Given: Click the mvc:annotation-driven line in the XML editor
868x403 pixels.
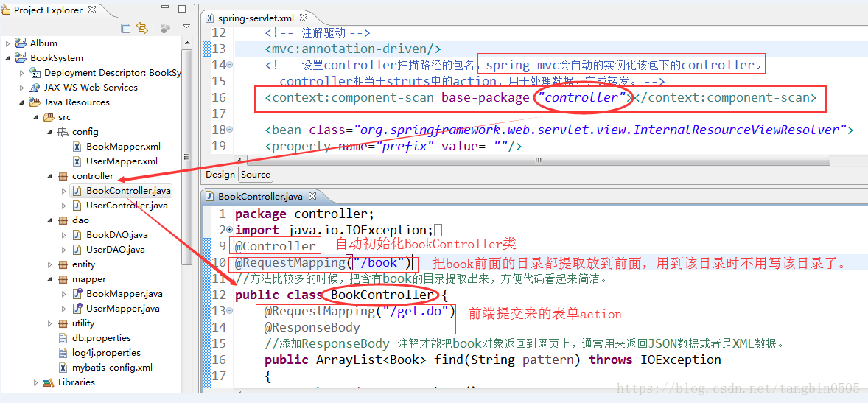Looking at the screenshot, I should 353,49.
